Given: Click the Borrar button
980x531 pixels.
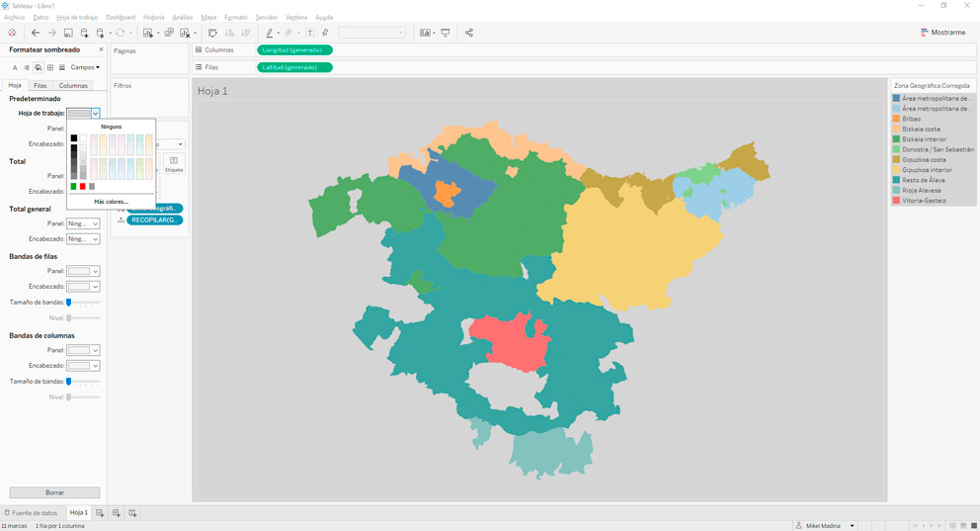Looking at the screenshot, I should coord(54,492).
